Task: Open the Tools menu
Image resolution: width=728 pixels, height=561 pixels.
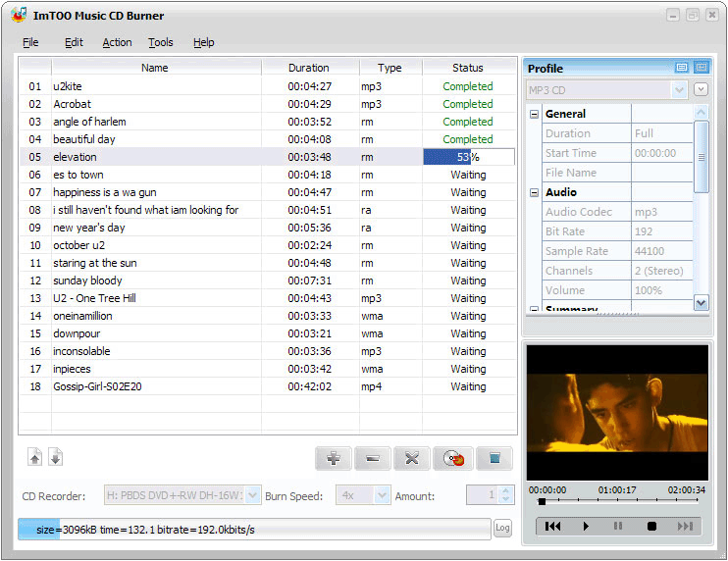Action: coord(161,42)
